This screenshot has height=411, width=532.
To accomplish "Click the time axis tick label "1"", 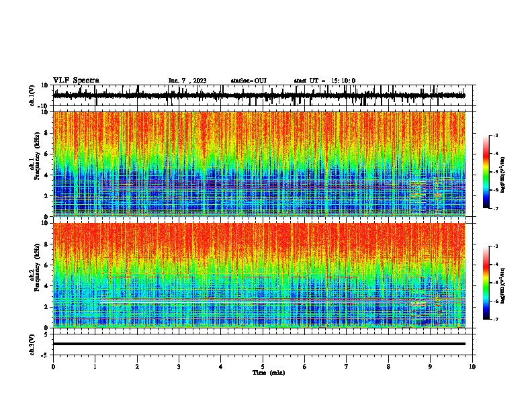I will click(x=95, y=367).
